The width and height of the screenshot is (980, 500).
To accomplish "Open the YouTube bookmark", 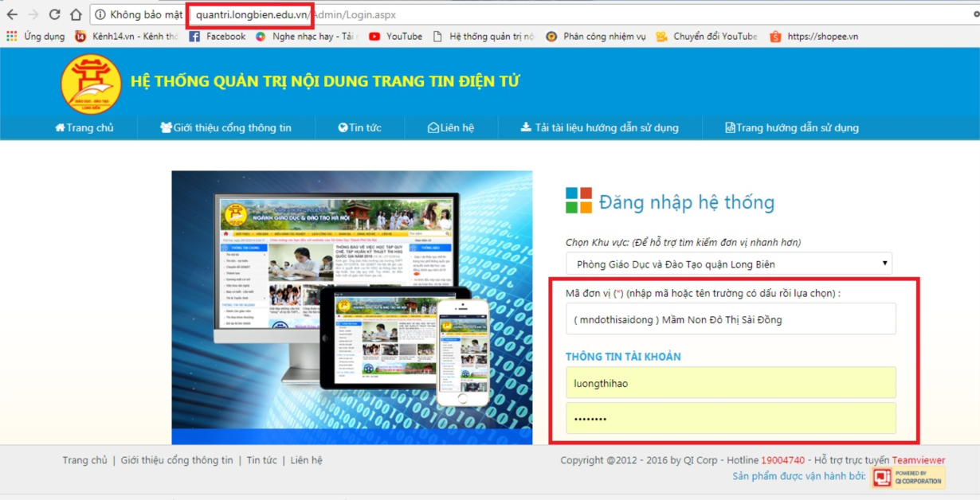I will [x=396, y=37].
